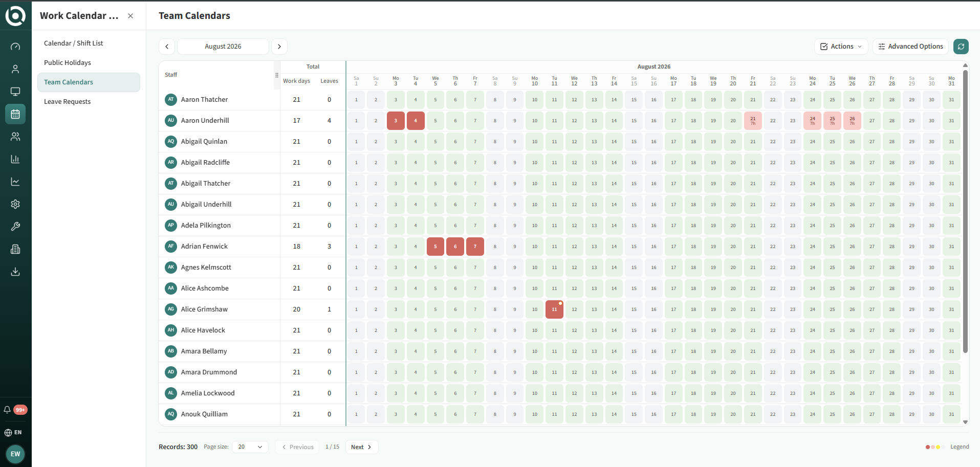Open the August 2026 month picker
Viewport: 980px width, 467px height.
pyautogui.click(x=223, y=47)
